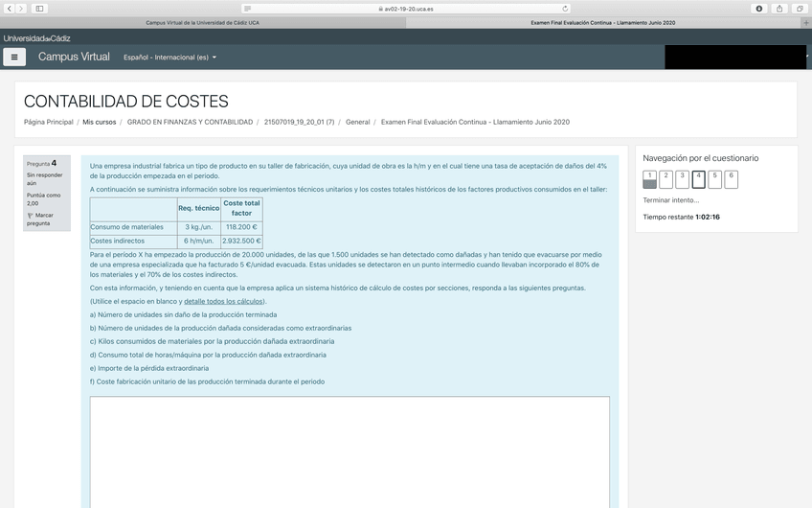Click the reader view icon in address bar
This screenshot has height=508, width=812.
pyautogui.click(x=248, y=9)
